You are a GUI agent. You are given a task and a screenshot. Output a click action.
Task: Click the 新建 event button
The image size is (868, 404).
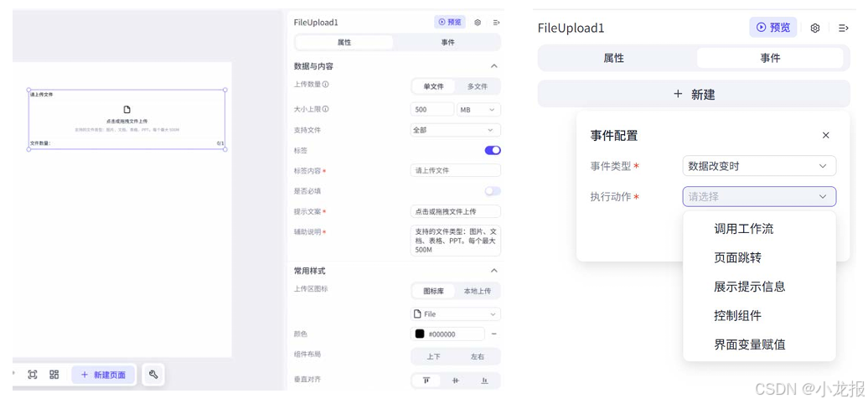[694, 94]
